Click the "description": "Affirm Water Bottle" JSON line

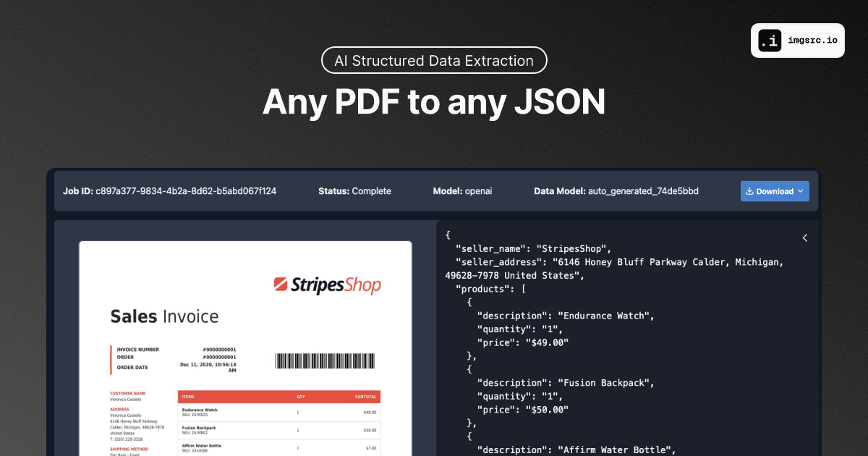point(576,449)
